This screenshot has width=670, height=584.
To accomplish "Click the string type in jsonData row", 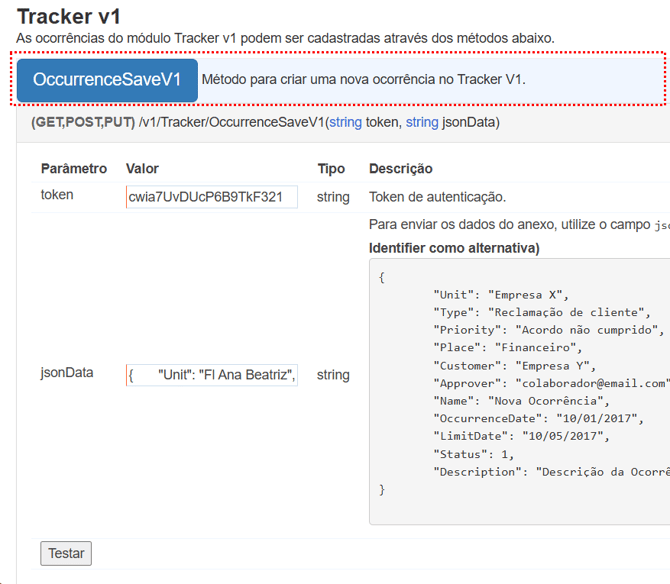I will tap(333, 375).
